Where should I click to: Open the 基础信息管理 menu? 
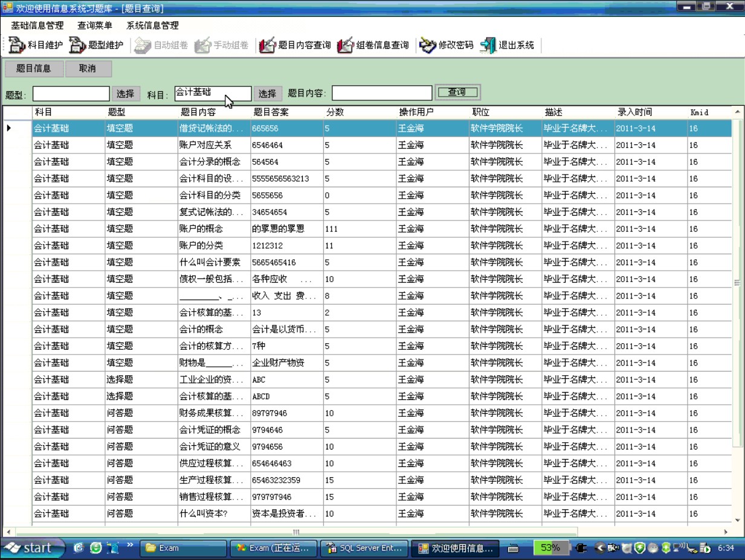click(x=37, y=26)
